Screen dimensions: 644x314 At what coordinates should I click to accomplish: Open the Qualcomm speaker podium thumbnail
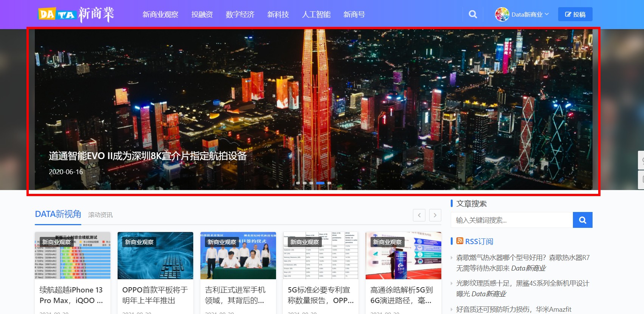coord(403,255)
